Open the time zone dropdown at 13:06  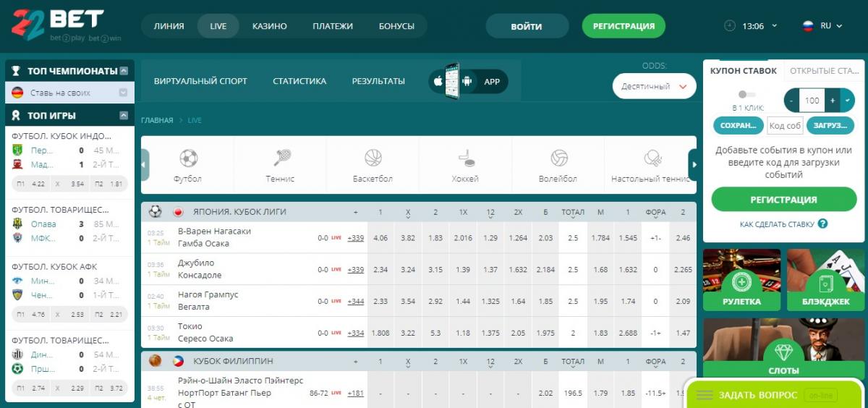click(775, 26)
